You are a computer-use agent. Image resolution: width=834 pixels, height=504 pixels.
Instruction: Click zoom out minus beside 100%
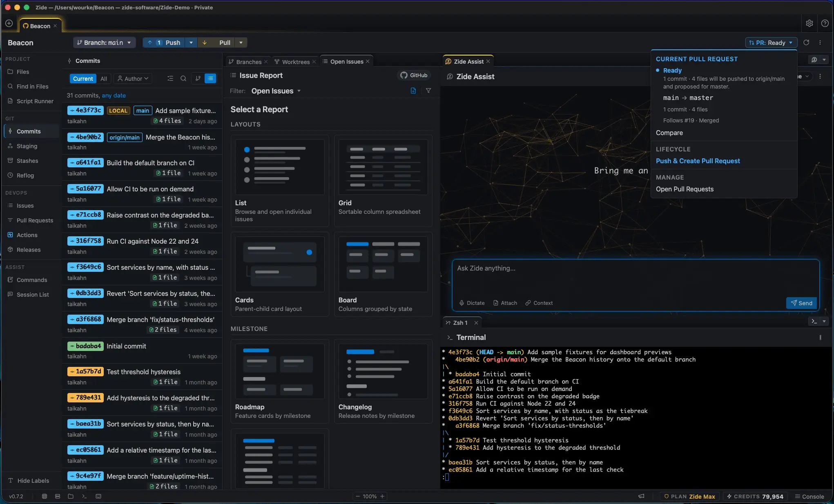358,496
